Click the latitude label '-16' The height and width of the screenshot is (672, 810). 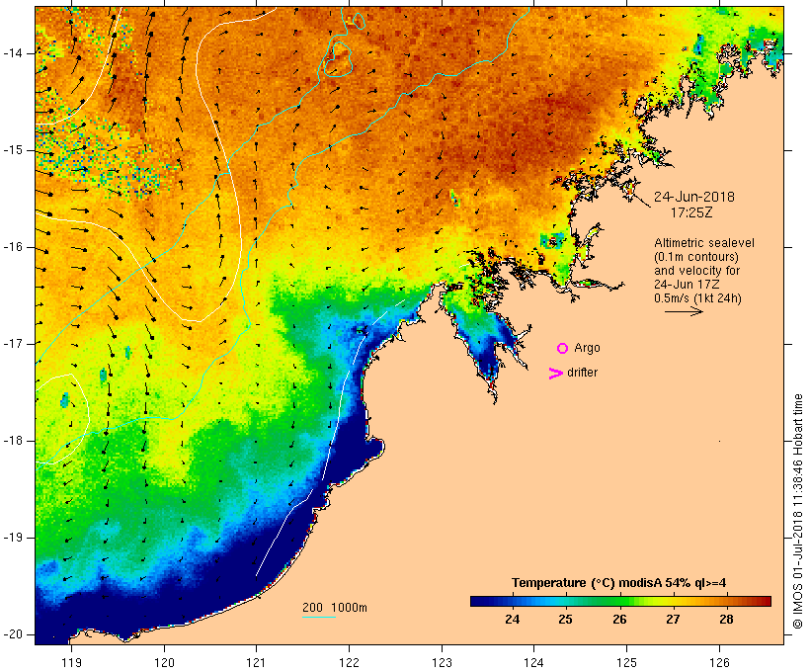pyautogui.click(x=13, y=247)
